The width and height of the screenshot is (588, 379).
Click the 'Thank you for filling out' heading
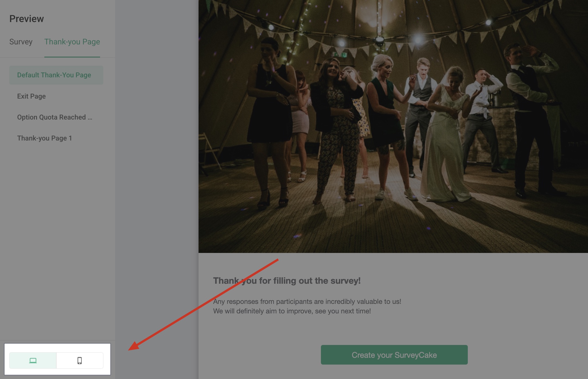tap(287, 281)
